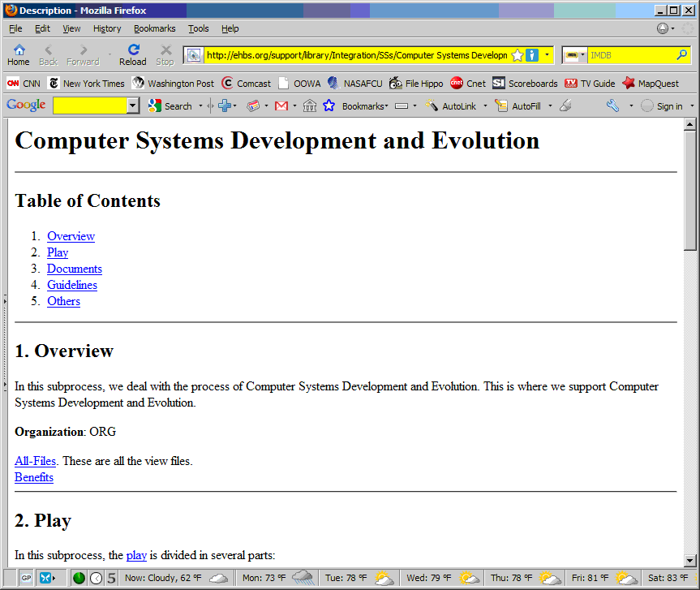Image resolution: width=700 pixels, height=590 pixels.
Task: Bookmark page with the URL star icon
Action: coord(517,55)
